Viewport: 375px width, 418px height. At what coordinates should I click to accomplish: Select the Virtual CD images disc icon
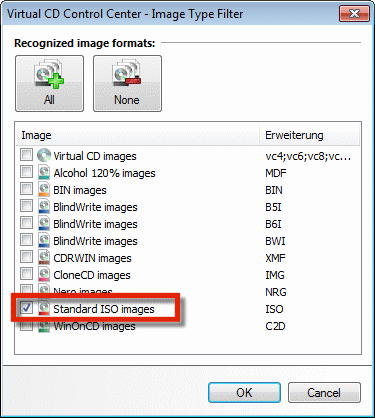[44, 155]
